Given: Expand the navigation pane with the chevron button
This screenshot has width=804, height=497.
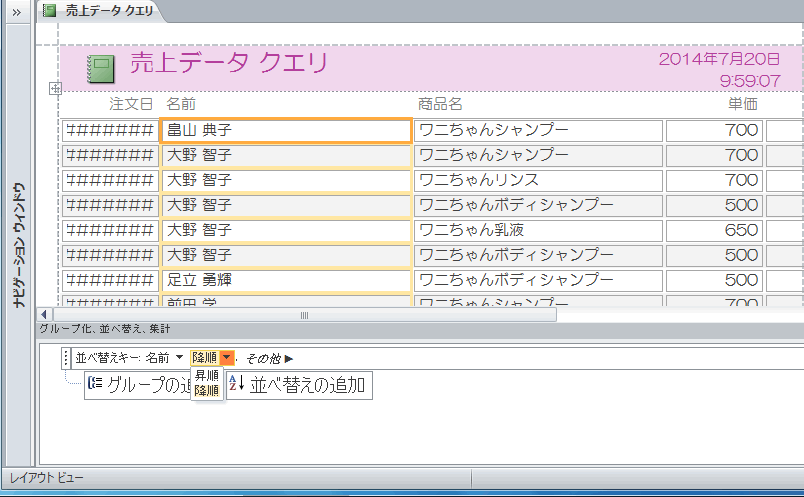Looking at the screenshot, I should [x=17, y=12].
